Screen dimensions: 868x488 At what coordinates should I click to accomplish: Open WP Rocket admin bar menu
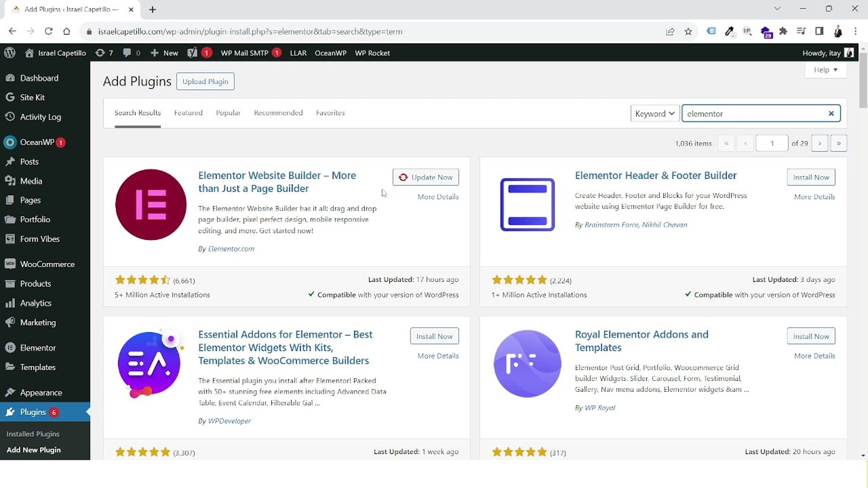[372, 53]
